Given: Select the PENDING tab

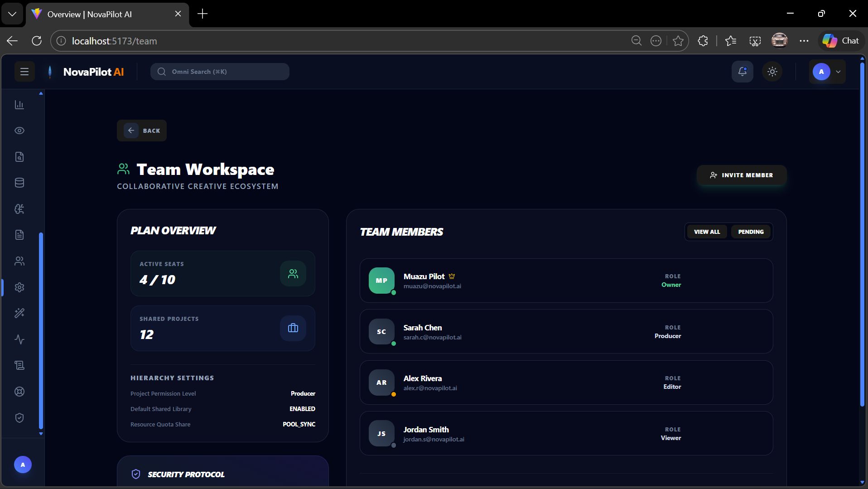Looking at the screenshot, I should click(x=751, y=232).
